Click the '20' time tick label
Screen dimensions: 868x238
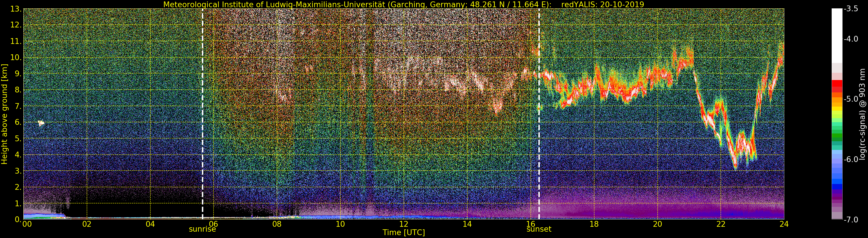click(x=657, y=224)
